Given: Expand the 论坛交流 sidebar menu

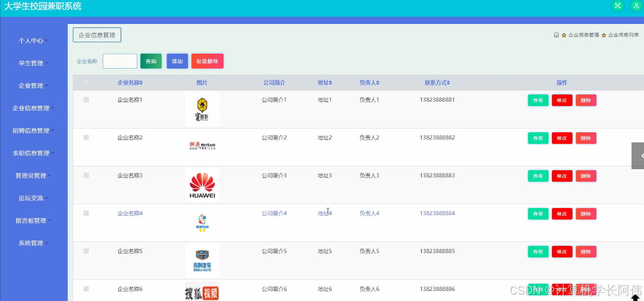Looking at the screenshot, I should click(34, 198).
